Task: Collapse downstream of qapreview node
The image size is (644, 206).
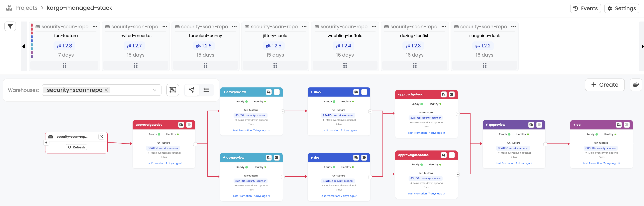Action: (x=545, y=144)
